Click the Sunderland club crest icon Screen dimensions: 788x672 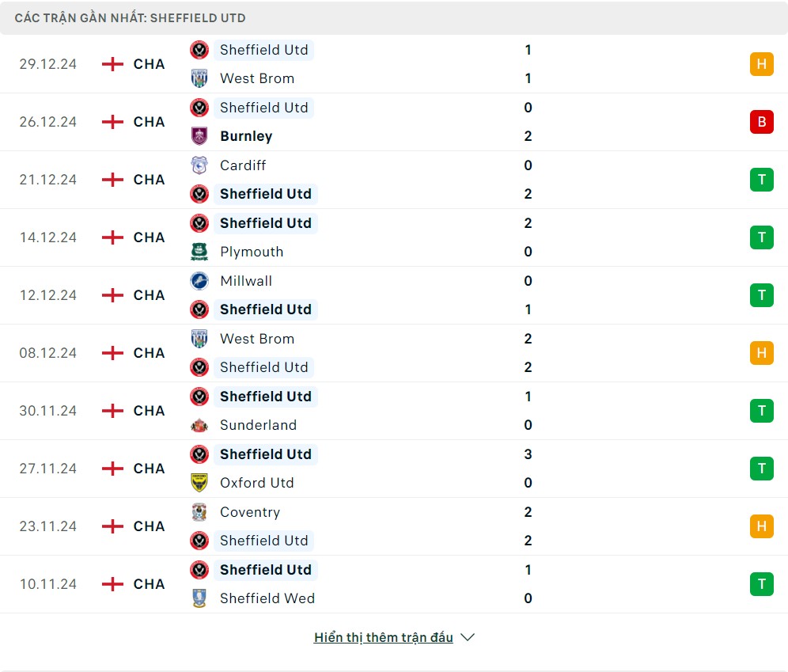pyautogui.click(x=199, y=425)
